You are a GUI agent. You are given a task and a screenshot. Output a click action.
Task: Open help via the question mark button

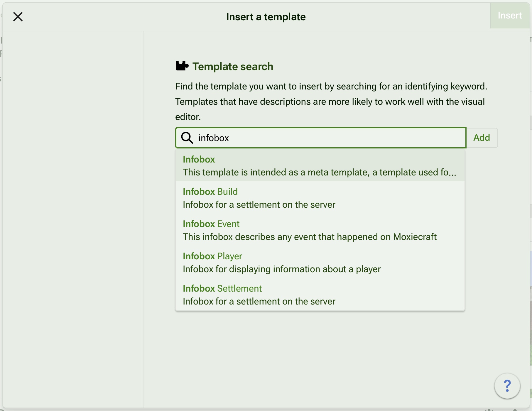(507, 386)
